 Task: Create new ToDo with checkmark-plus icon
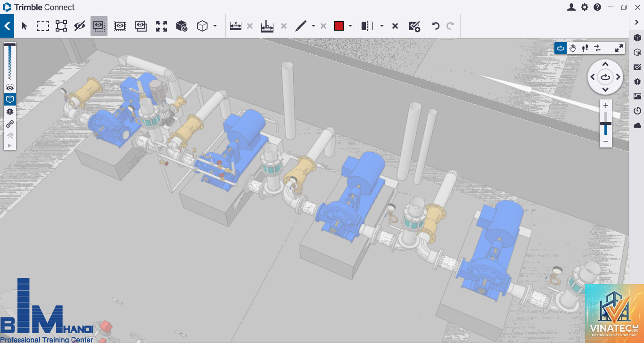pyautogui.click(x=414, y=26)
